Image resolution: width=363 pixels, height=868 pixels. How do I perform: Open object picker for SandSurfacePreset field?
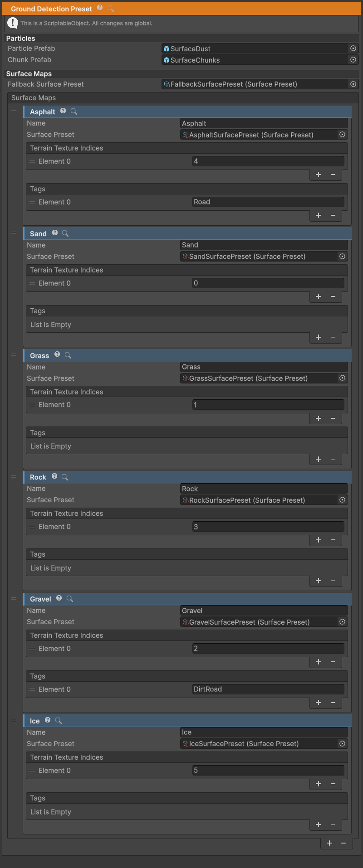click(343, 257)
